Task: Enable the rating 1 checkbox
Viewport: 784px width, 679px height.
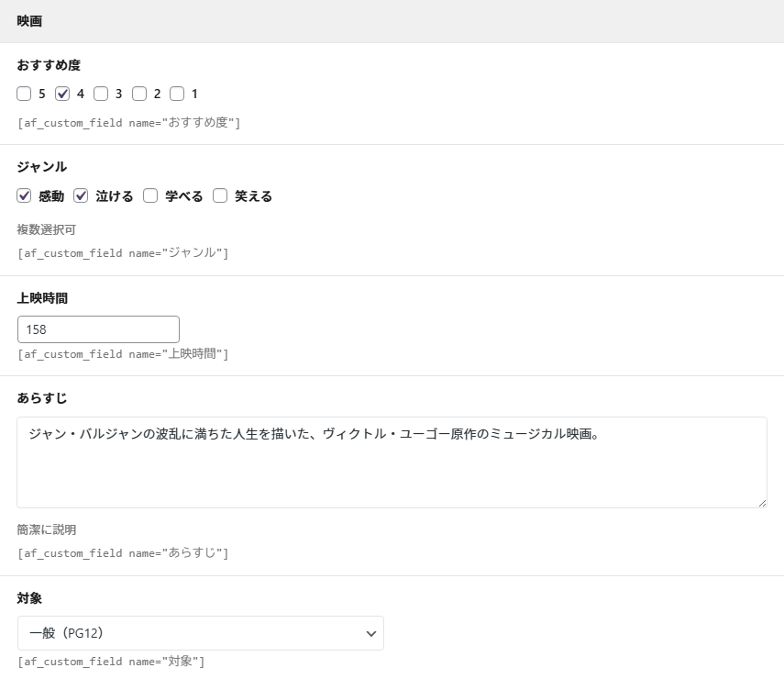Action: click(x=178, y=94)
